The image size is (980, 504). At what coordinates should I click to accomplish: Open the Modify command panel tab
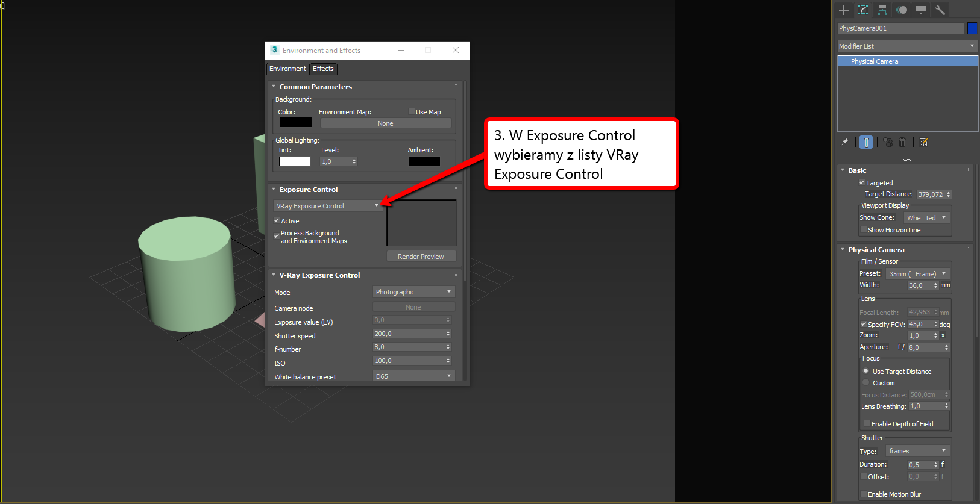pyautogui.click(x=863, y=10)
